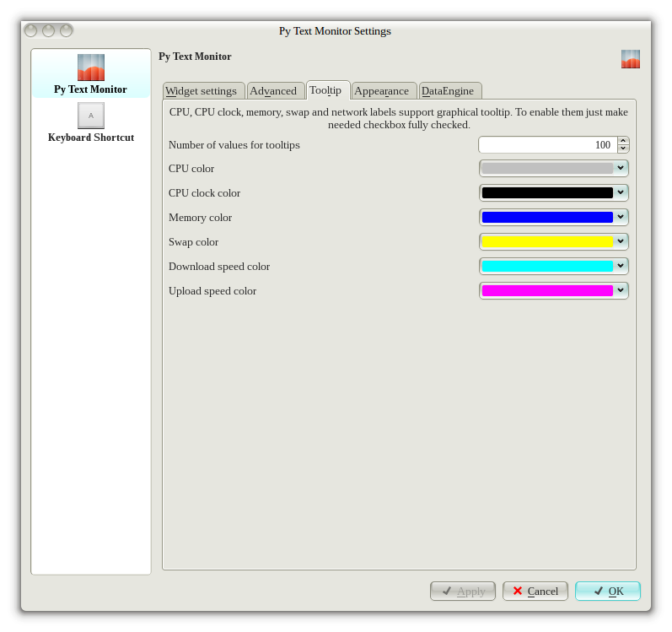Image resolution: width=672 pixels, height=632 pixels.
Task: Open the Advanced tab
Action: (x=273, y=91)
